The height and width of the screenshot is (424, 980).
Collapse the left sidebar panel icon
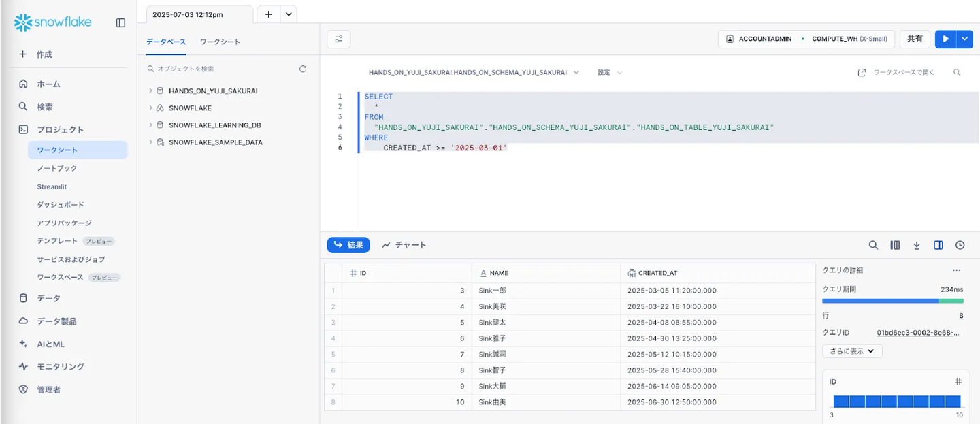point(120,22)
